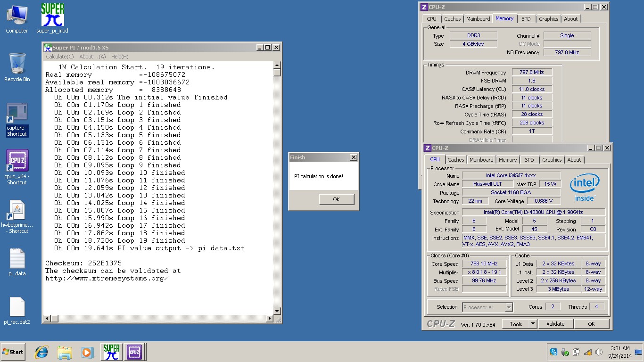
Task: Open the super_pi_mod desktop icon
Action: tap(52, 19)
